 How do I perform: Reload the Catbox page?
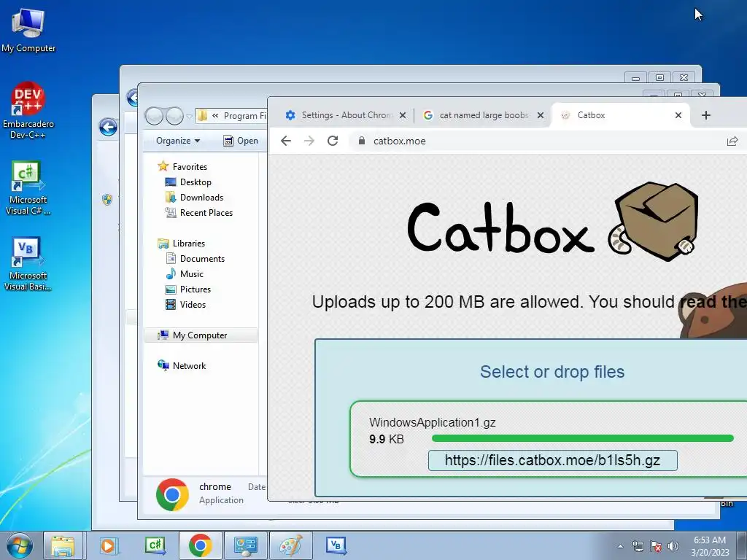(x=333, y=141)
